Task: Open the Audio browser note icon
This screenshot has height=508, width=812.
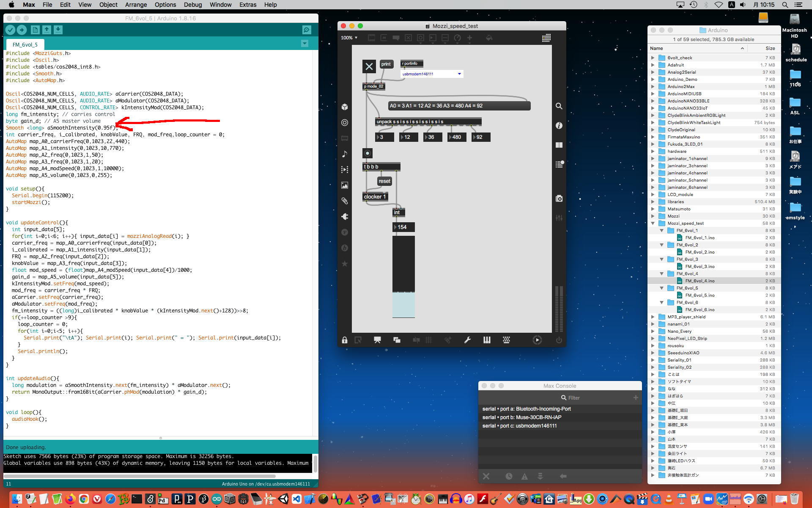Action: pyautogui.click(x=345, y=154)
